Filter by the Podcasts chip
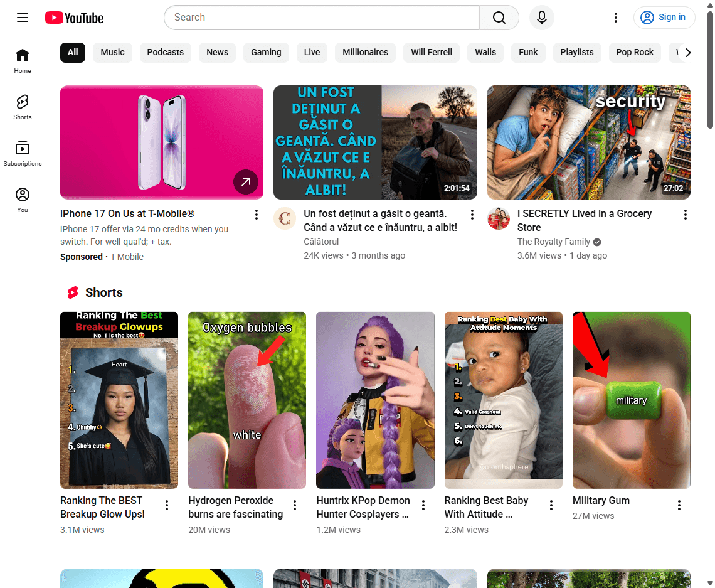The image size is (715, 588). [166, 53]
